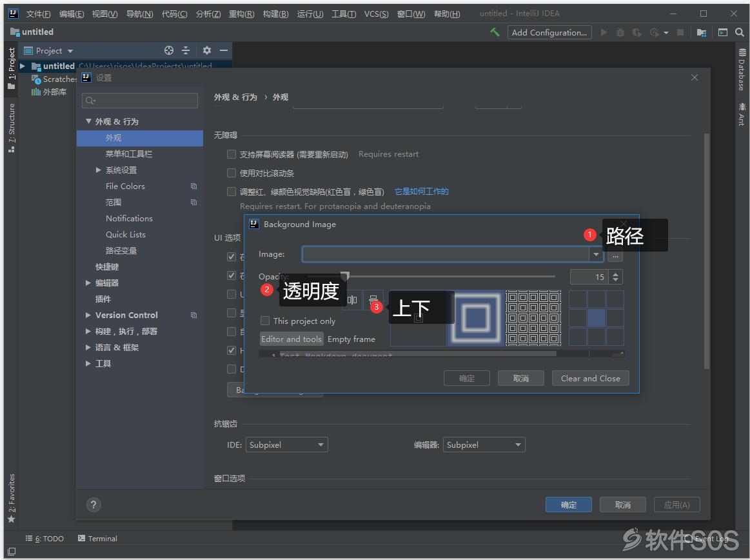Viewport: 750px width, 560px height.
Task: Open the 帮助(H) menu
Action: pyautogui.click(x=447, y=14)
